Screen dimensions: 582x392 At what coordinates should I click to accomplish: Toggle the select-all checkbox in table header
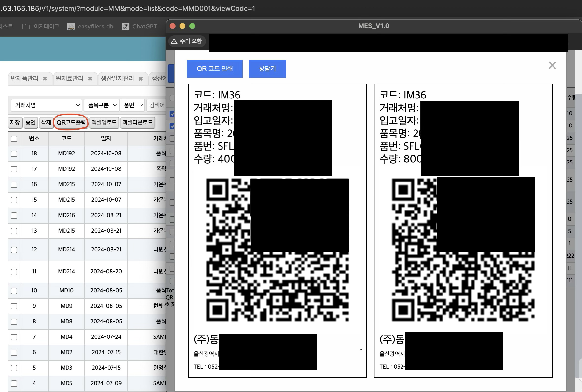(14, 139)
